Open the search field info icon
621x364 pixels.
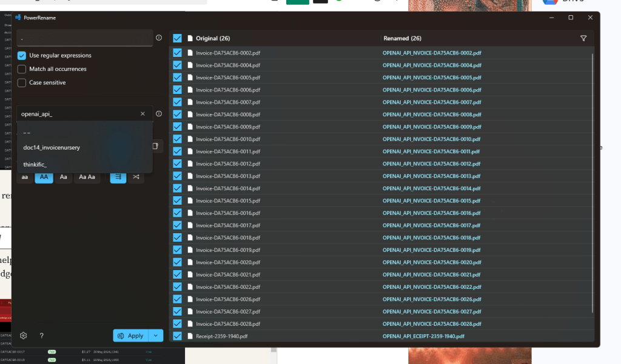pyautogui.click(x=159, y=38)
